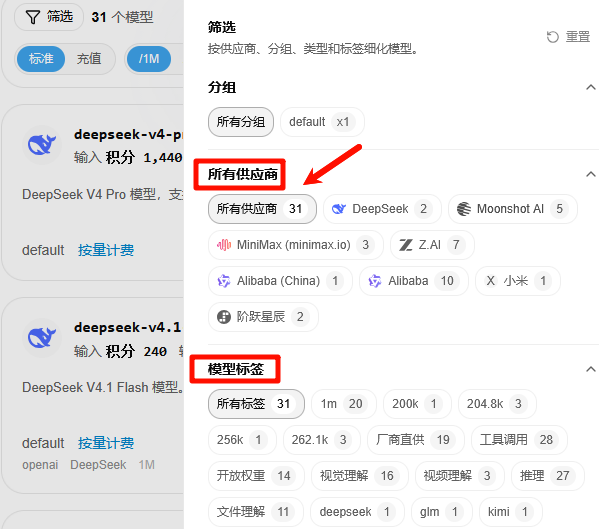Viewport: 600px width, 529px height.
Task: Filter by 开放权重 tag
Action: click(x=256, y=476)
